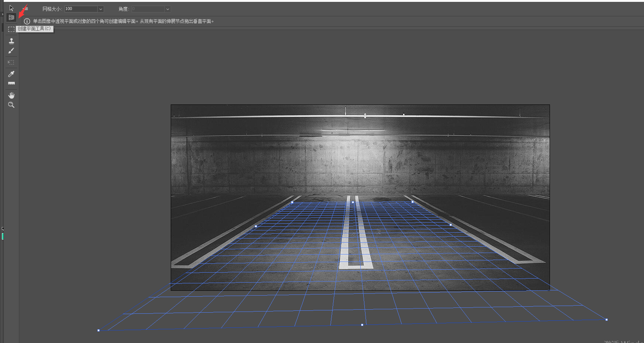
Task: Click the plane's bottom-right corner handle
Action: coord(606,319)
